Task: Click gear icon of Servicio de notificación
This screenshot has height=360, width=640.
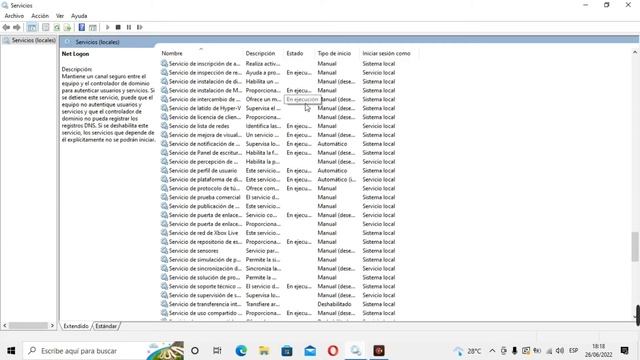Action: 164,144
